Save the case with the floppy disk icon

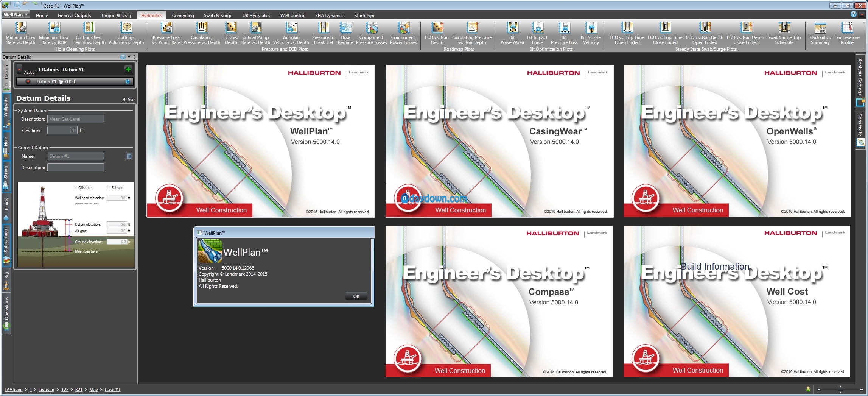click(17, 4)
